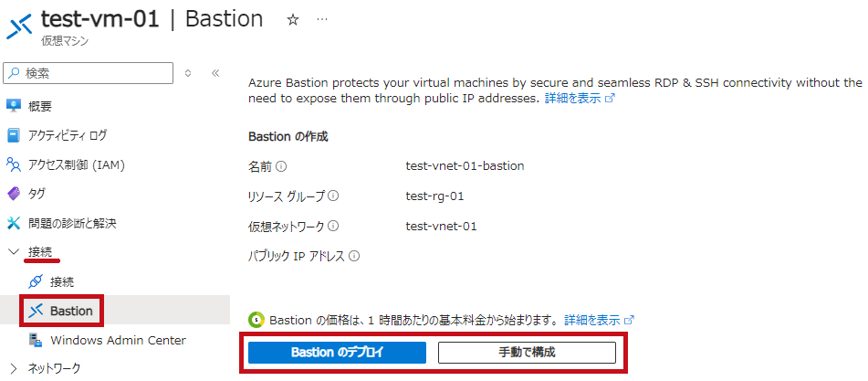
Task: Click the sort arrows beside search box
Action: click(x=188, y=73)
